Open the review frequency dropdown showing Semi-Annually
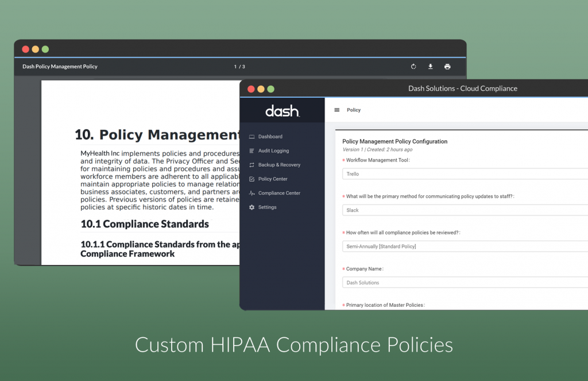The image size is (588, 381). point(465,247)
